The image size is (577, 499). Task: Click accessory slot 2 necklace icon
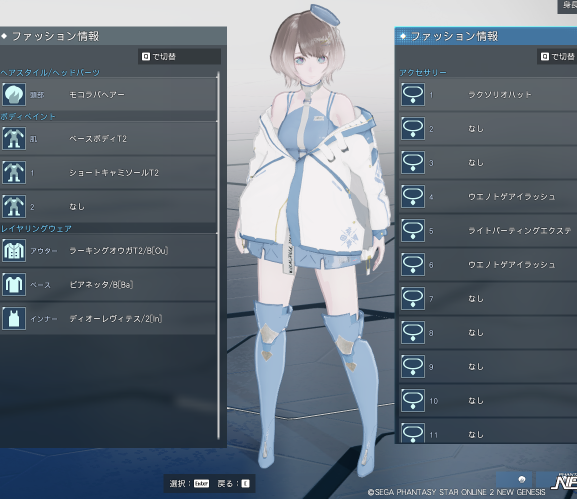pyautogui.click(x=413, y=128)
